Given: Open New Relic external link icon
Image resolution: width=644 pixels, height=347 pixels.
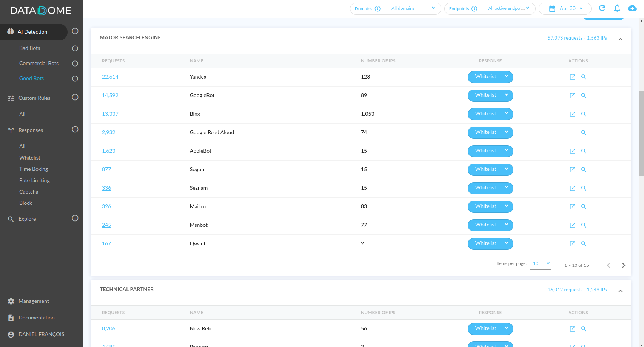Looking at the screenshot, I should point(573,329).
